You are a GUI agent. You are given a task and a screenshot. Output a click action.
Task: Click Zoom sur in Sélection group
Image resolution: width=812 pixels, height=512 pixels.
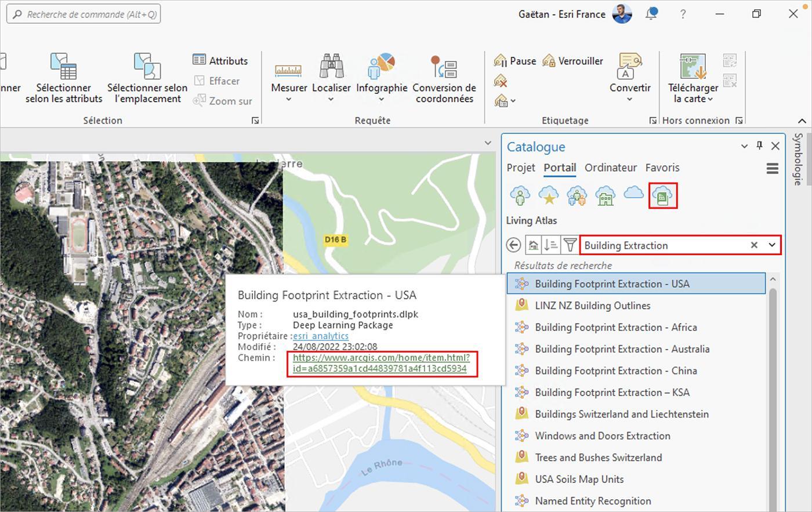[x=223, y=101]
